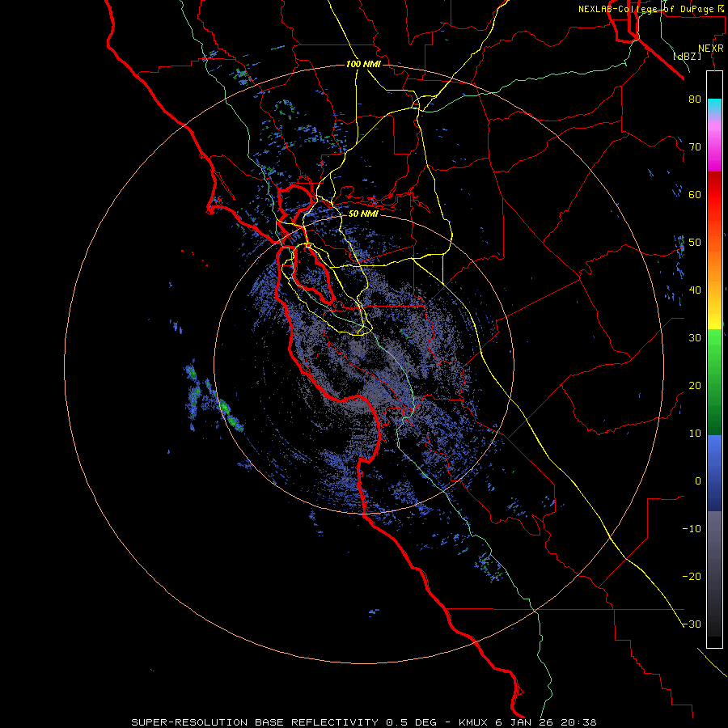
Task: Click the "100 NMI" range ring label
Action: (363, 64)
